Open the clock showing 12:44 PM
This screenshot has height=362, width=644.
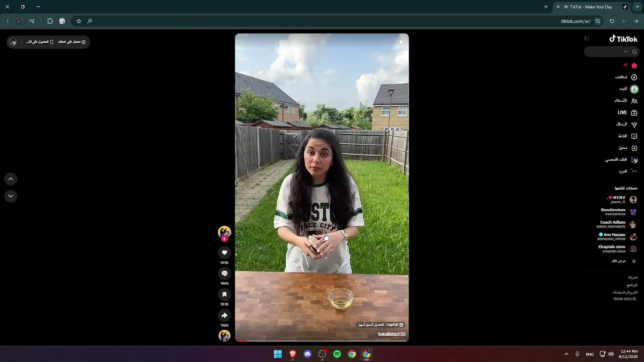point(629,354)
